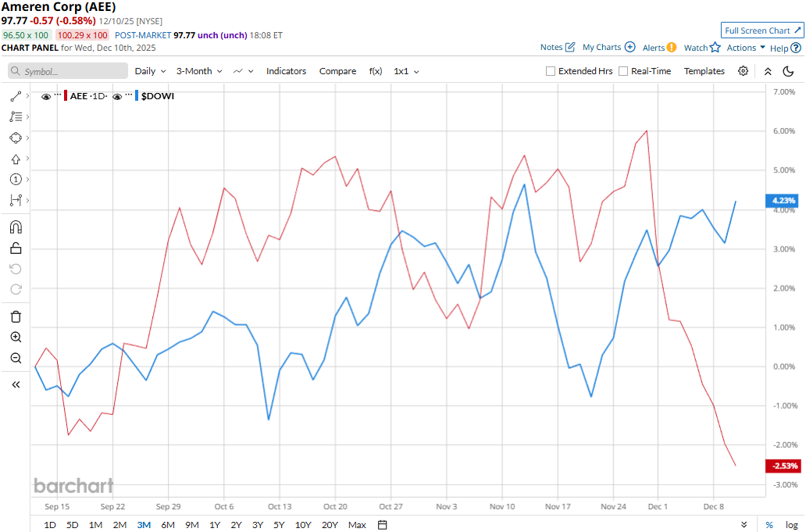This screenshot has height=532, width=806.
Task: Open the shapes drawing tool
Action: [16, 137]
